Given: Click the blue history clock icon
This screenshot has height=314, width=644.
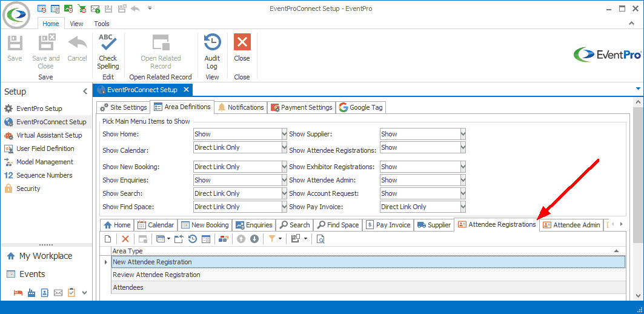Looking at the screenshot, I should click(x=192, y=239).
